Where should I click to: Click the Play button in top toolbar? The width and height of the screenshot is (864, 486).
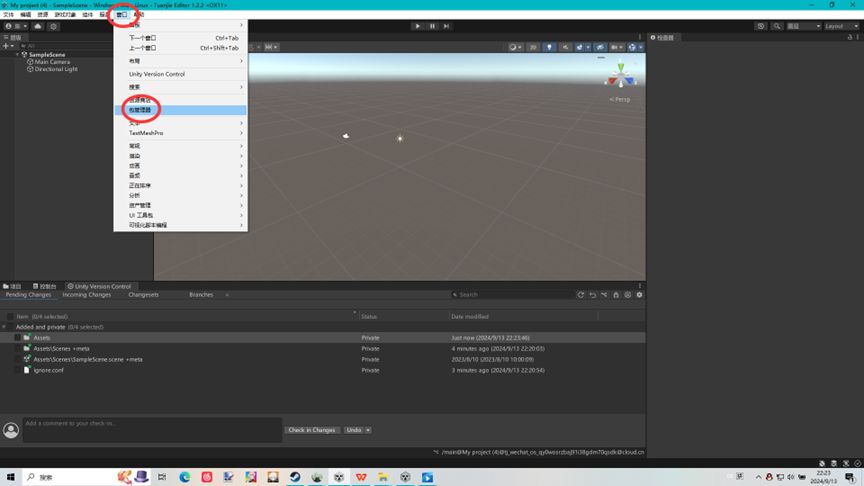point(418,26)
